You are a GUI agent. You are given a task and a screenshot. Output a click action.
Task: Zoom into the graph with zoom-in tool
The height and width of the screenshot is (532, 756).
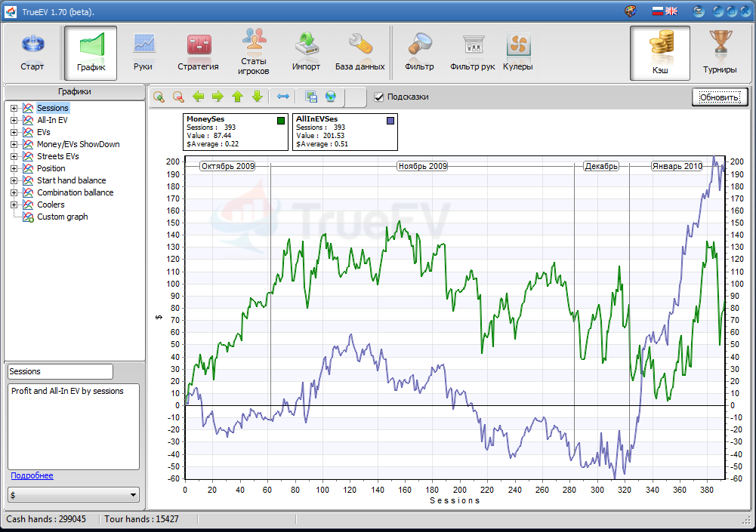pyautogui.click(x=159, y=97)
